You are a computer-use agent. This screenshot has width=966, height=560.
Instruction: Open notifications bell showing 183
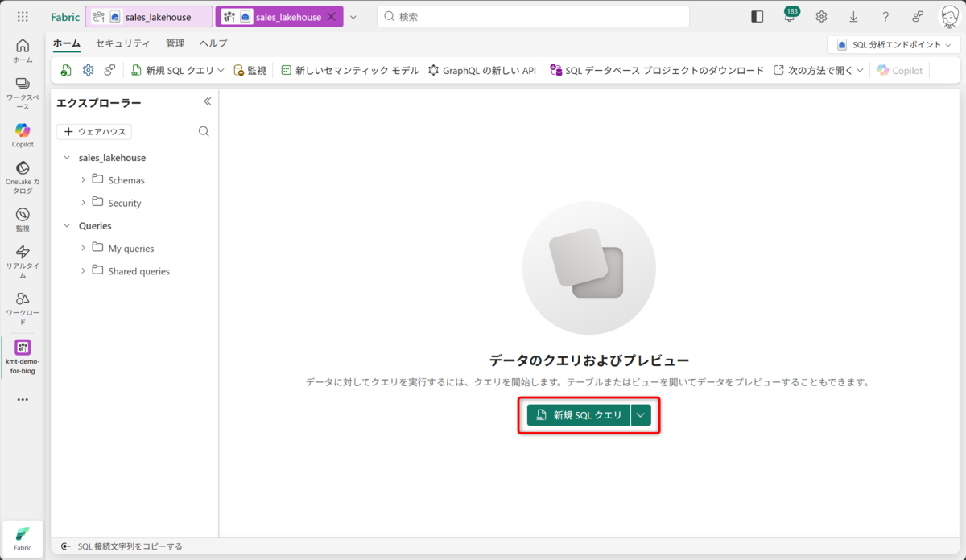pyautogui.click(x=790, y=16)
